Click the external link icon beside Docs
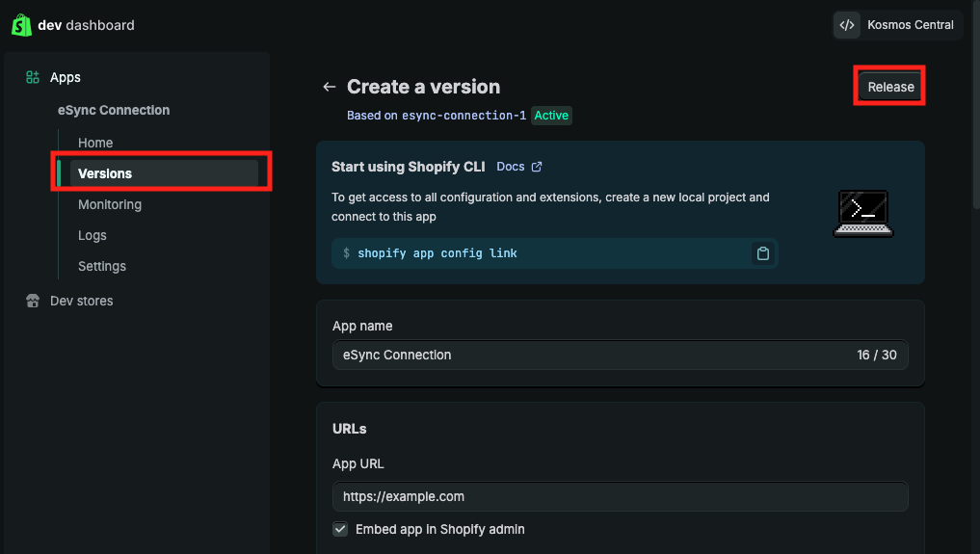Viewport: 980px width, 554px height. coord(537,167)
